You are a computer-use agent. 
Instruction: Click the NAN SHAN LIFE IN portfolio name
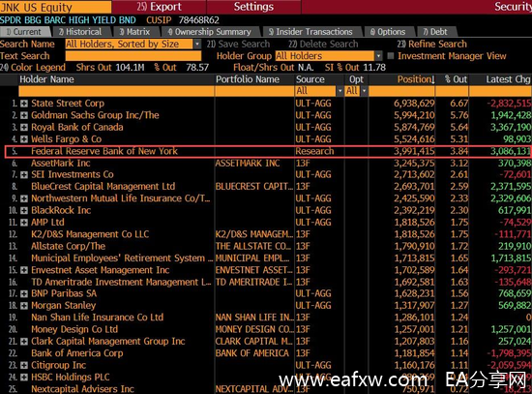point(254,318)
